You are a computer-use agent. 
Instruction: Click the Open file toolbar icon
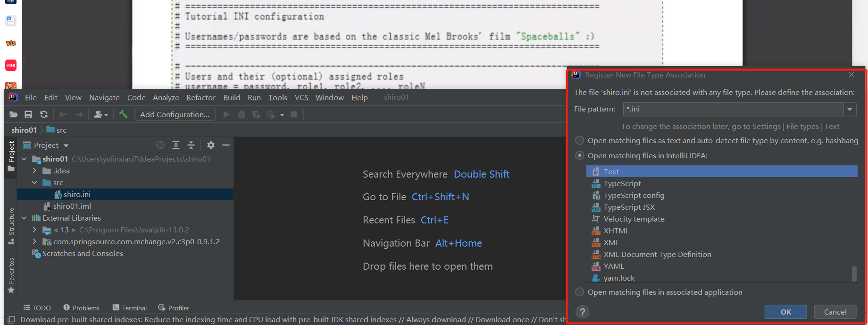[x=14, y=114]
